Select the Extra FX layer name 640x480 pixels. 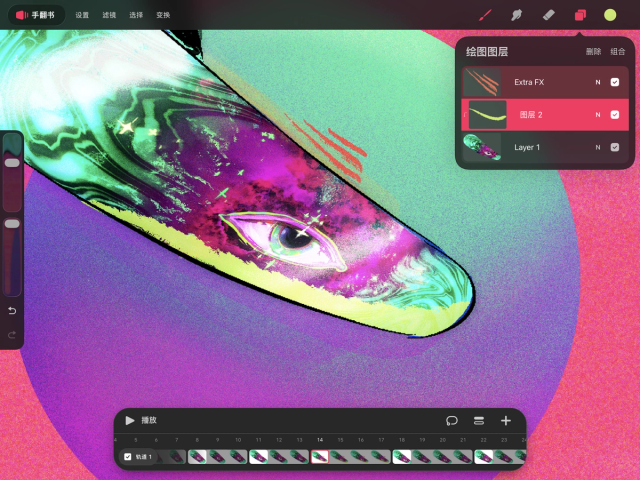(x=529, y=82)
